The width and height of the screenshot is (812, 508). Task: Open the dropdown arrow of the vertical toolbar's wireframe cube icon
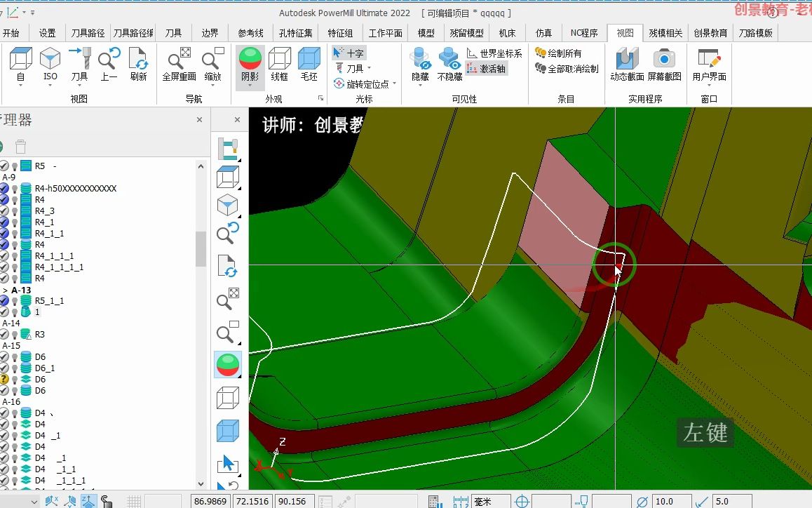[x=238, y=187]
